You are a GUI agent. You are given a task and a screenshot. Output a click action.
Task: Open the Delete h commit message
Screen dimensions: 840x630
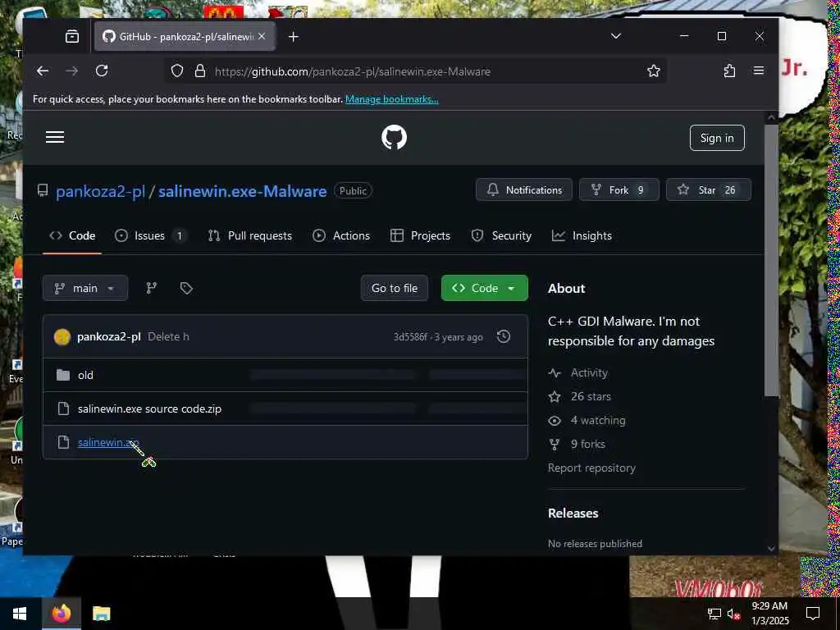(x=168, y=336)
